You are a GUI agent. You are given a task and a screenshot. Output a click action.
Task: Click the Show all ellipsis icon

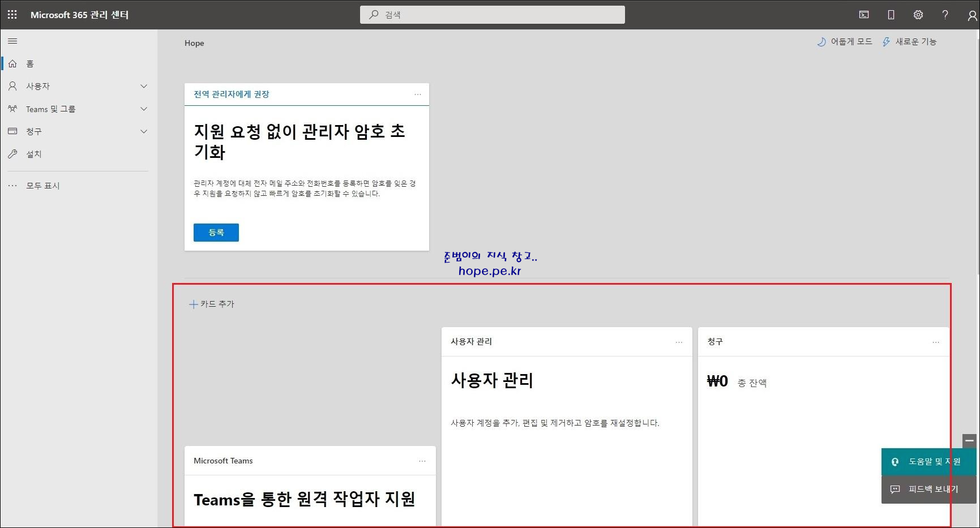pos(12,186)
